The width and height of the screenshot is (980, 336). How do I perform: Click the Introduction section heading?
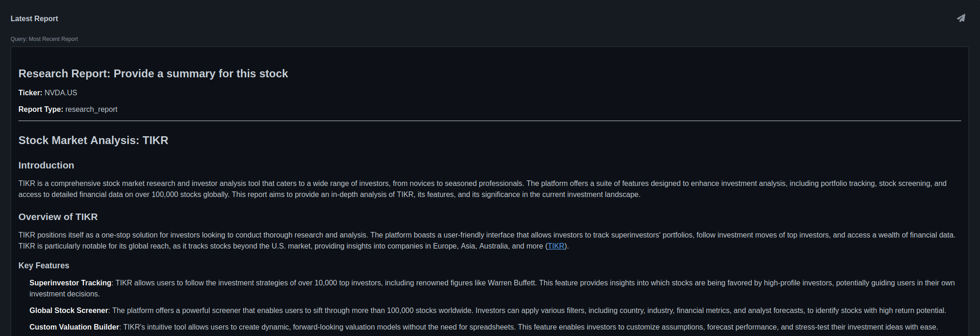coord(46,165)
